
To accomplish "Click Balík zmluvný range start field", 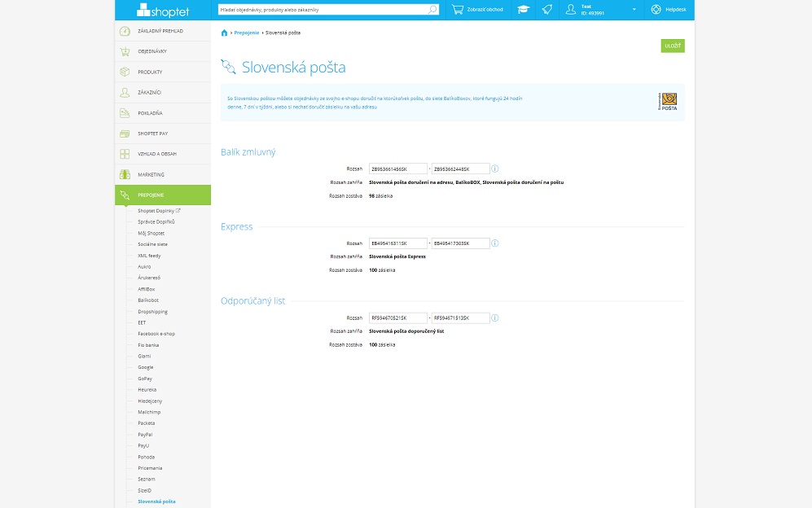I will [397, 169].
